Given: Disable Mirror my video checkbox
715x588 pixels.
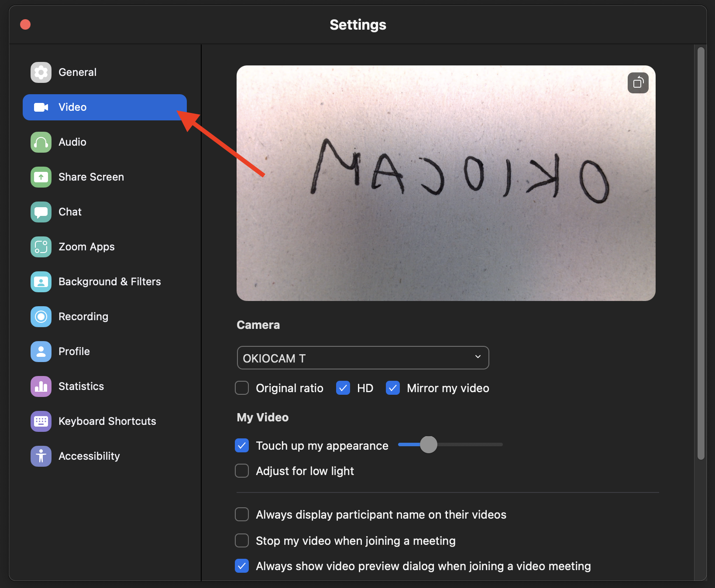Looking at the screenshot, I should 393,388.
